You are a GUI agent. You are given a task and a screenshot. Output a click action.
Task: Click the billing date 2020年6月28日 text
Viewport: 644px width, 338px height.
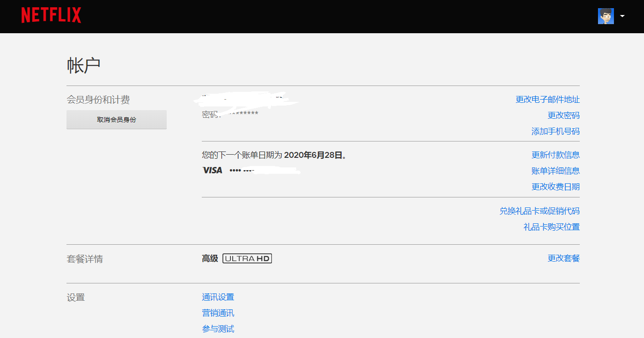click(x=313, y=155)
